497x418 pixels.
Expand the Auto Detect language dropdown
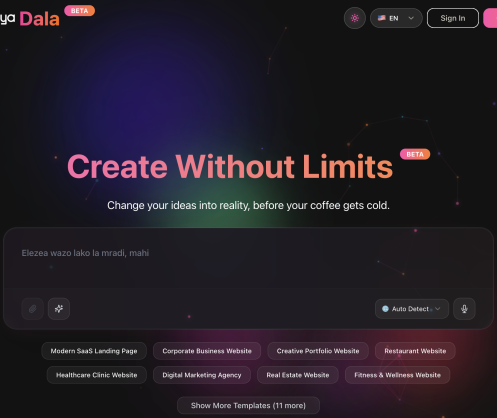click(412, 309)
